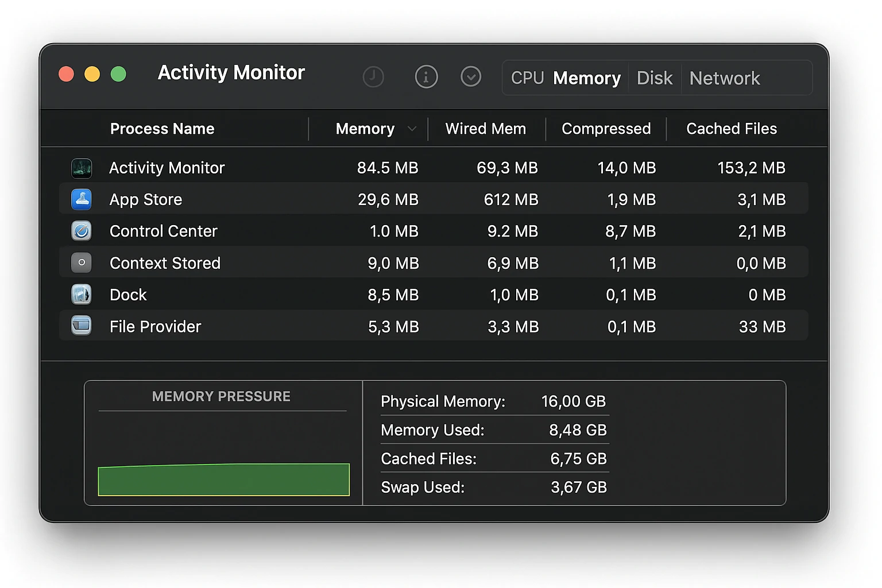This screenshot has width=882, height=588.
Task: Click the App Store process icon
Action: click(82, 199)
